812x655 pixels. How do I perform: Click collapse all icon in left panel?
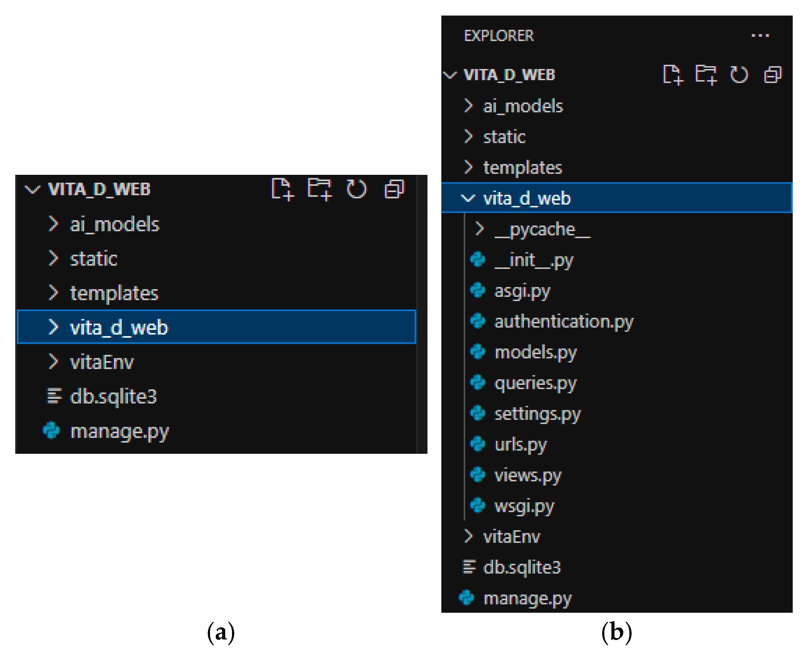click(x=394, y=189)
